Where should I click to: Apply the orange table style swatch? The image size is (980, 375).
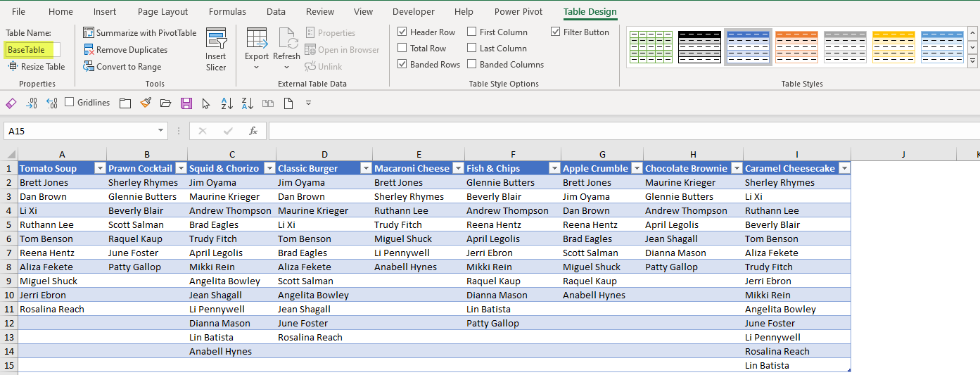point(796,47)
